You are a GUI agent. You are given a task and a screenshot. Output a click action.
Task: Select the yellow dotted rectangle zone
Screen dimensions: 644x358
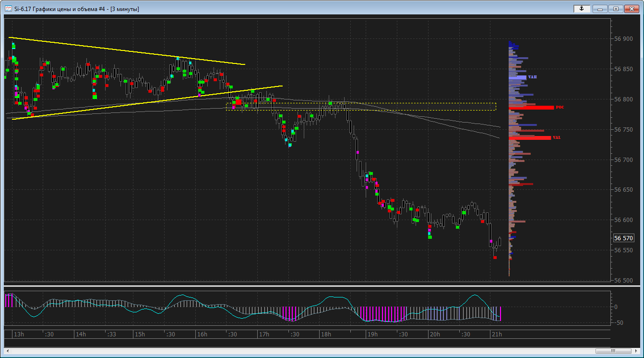[x=361, y=107]
